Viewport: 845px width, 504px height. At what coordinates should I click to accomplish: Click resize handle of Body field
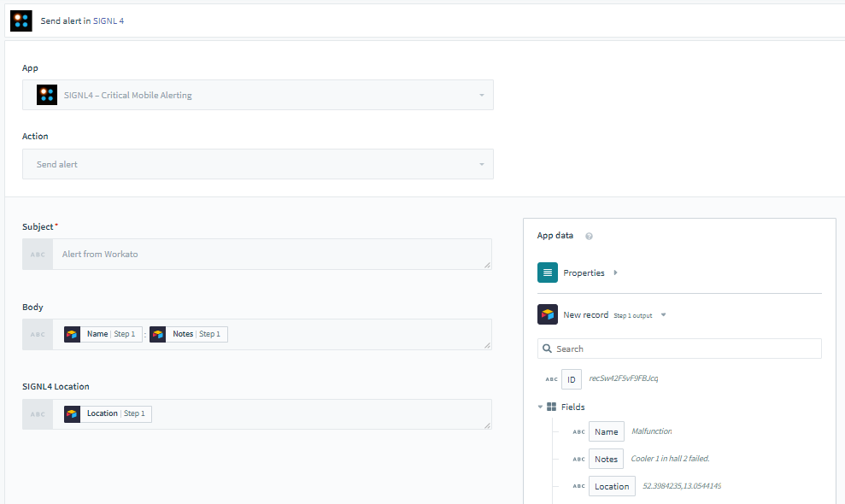(487, 345)
